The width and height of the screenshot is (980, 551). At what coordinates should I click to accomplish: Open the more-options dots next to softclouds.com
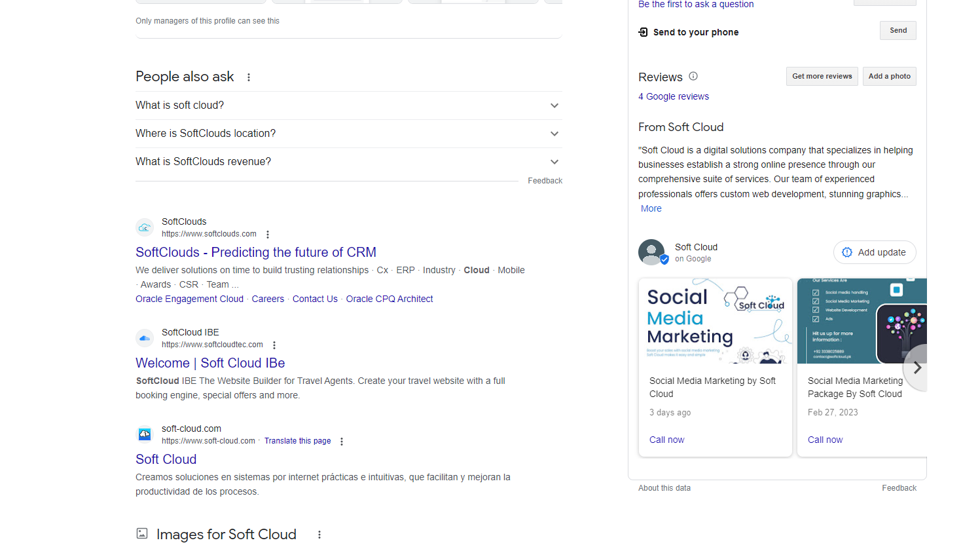coord(268,235)
